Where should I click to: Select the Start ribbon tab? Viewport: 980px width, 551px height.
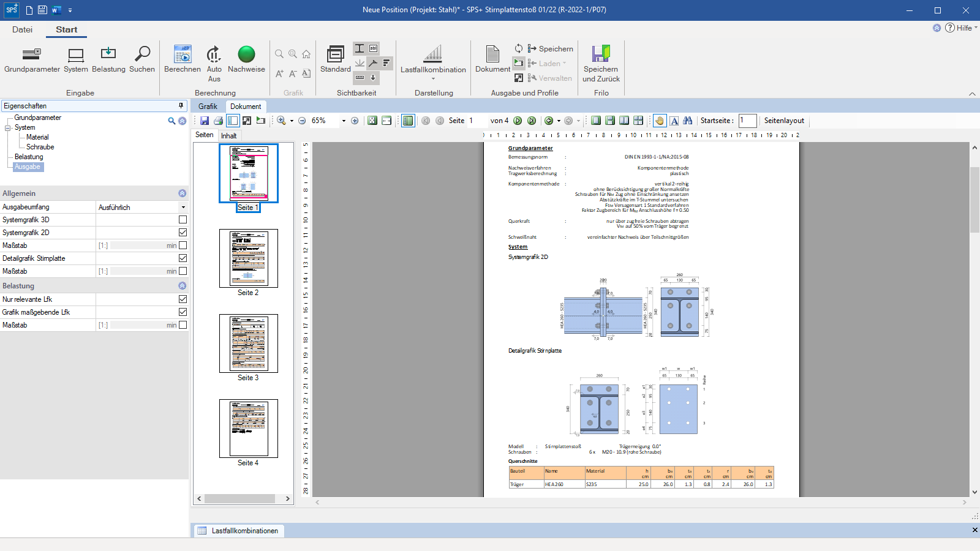[x=66, y=29]
